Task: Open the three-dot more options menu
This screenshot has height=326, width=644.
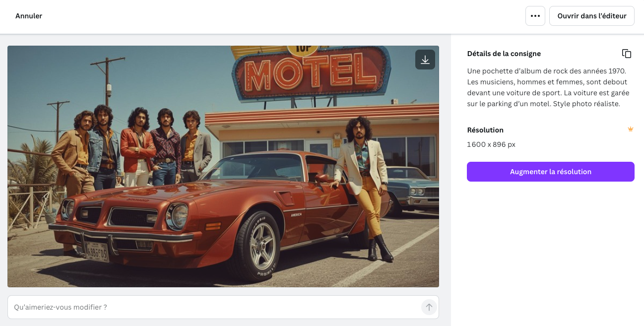Action: tap(535, 16)
